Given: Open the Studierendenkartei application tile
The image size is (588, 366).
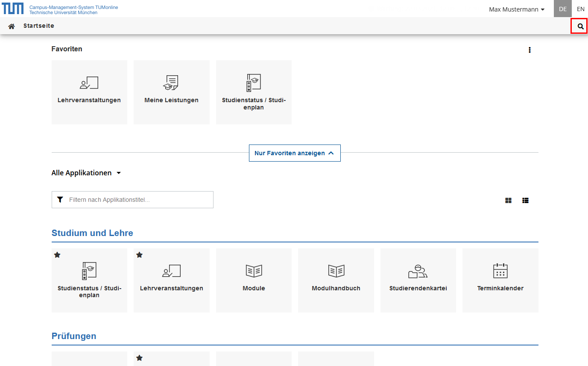Looking at the screenshot, I should pos(418,280).
